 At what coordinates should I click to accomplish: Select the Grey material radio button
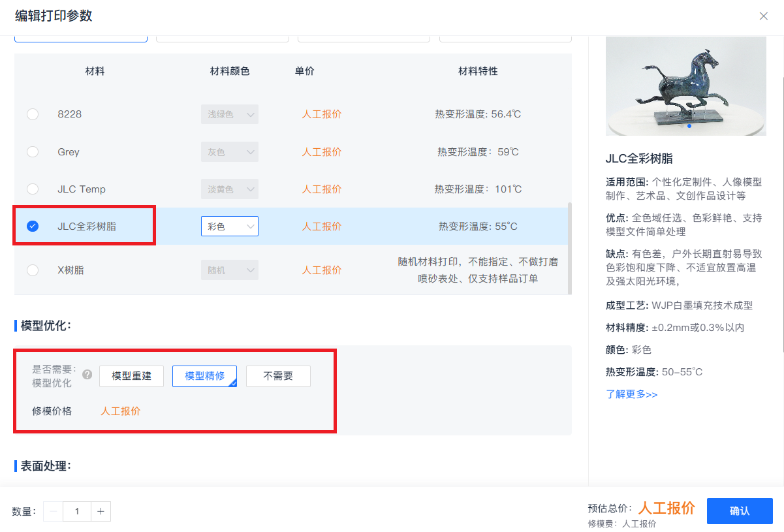point(33,152)
